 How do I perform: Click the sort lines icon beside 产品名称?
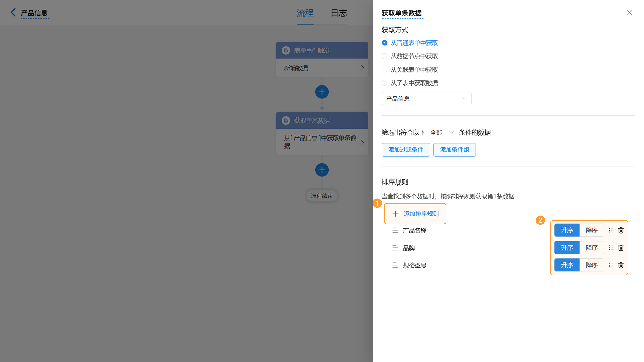(x=395, y=230)
